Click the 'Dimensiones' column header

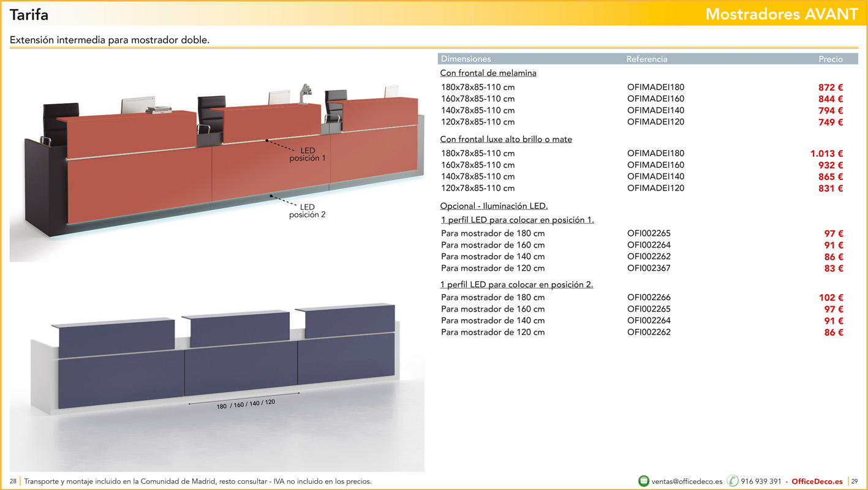point(466,59)
